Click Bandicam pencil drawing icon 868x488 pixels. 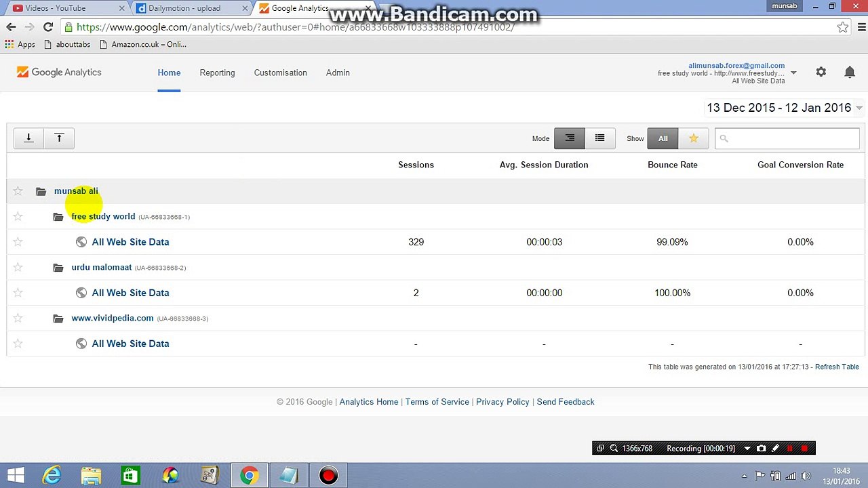(x=776, y=448)
